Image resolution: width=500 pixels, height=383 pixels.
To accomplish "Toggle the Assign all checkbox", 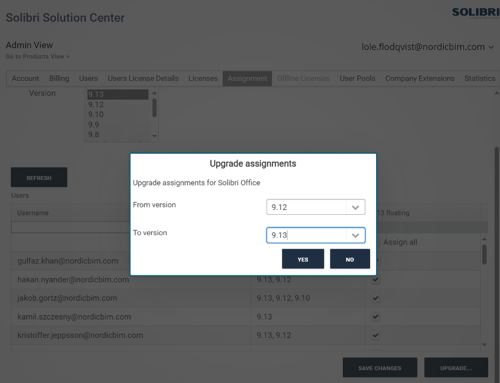I will pos(378,242).
